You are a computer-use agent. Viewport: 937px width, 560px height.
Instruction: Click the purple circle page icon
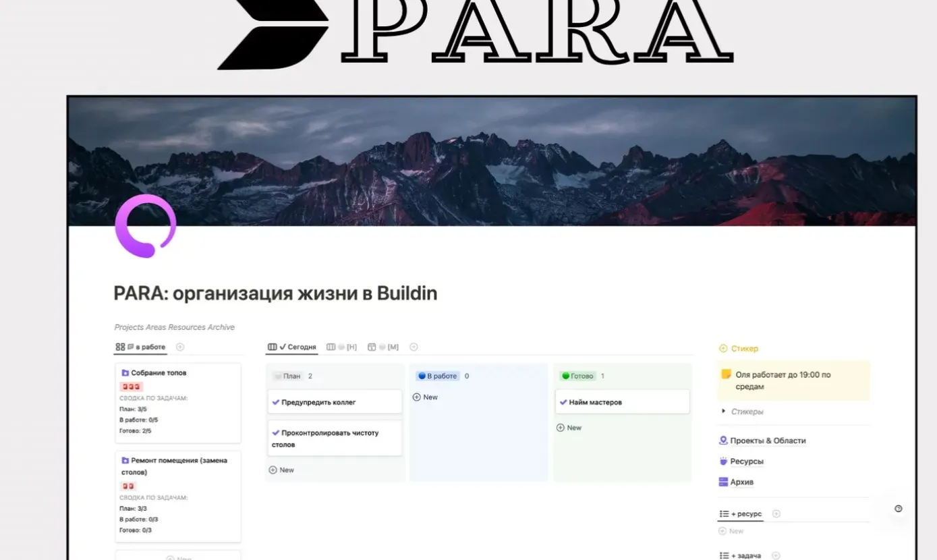(145, 226)
